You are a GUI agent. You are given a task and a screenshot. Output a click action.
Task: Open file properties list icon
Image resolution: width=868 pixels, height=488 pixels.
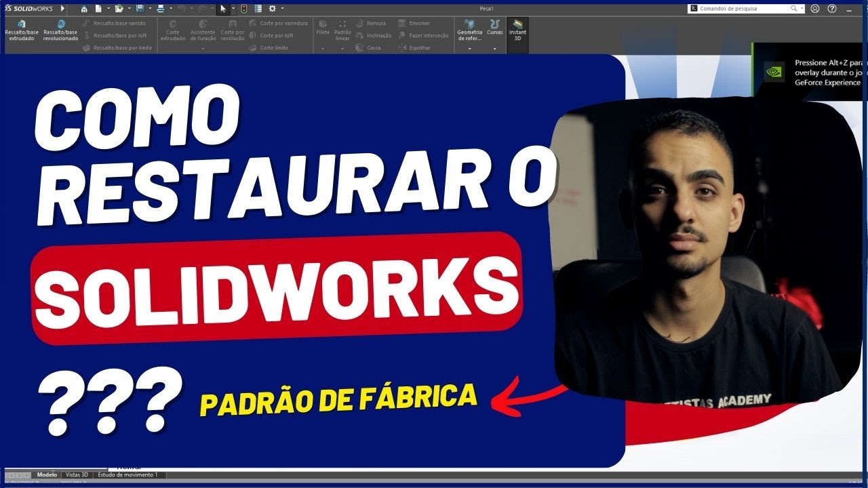(x=258, y=9)
